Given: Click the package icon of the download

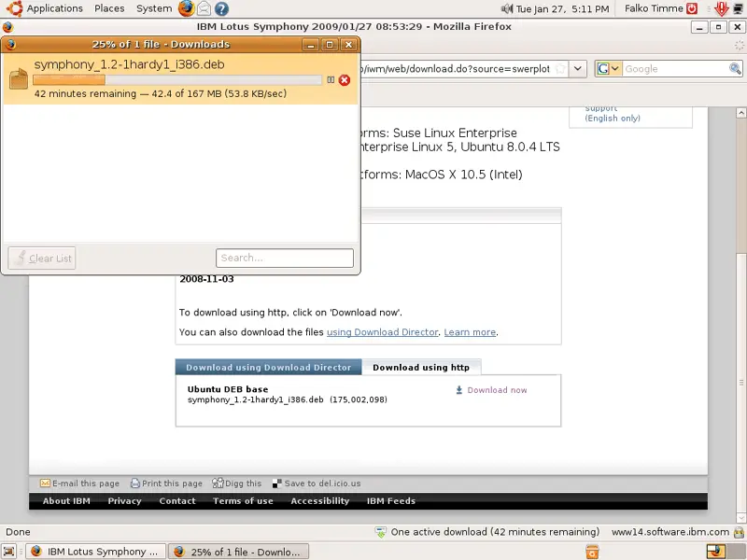Looking at the screenshot, I should coord(19,78).
